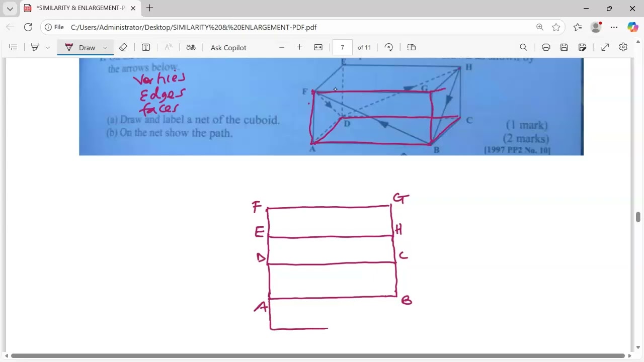Image resolution: width=644 pixels, height=362 pixels.
Task: Save the PDF document
Action: (x=564, y=47)
